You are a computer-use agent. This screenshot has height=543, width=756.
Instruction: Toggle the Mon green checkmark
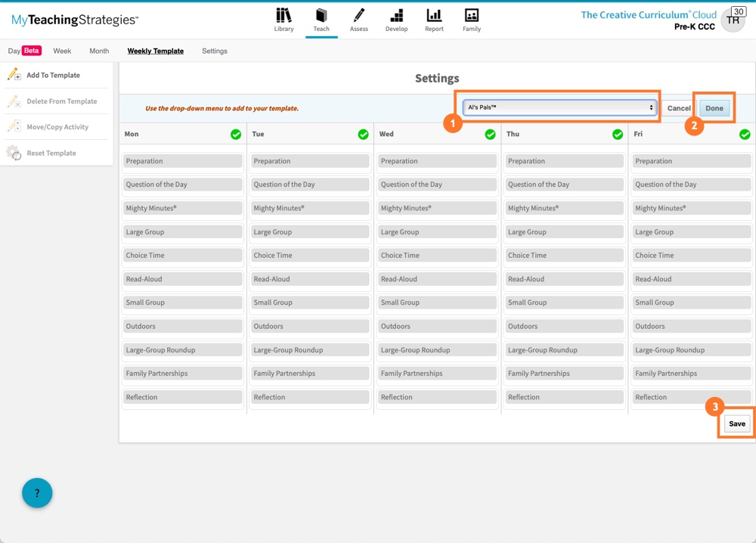[236, 135]
